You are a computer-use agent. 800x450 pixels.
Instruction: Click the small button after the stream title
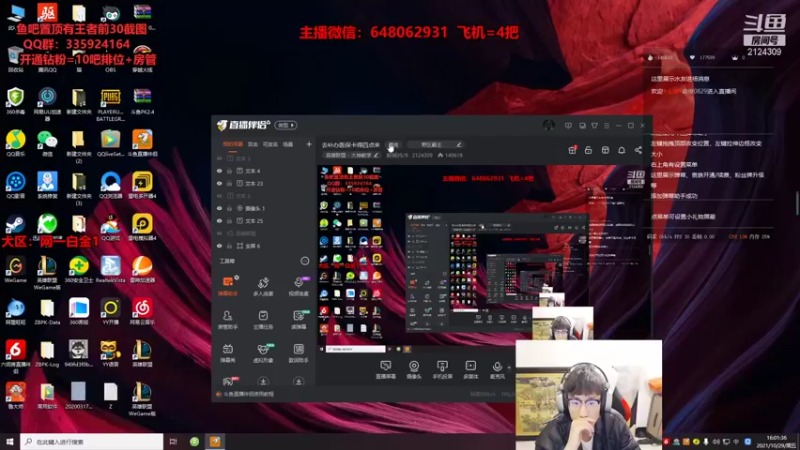pos(393,144)
